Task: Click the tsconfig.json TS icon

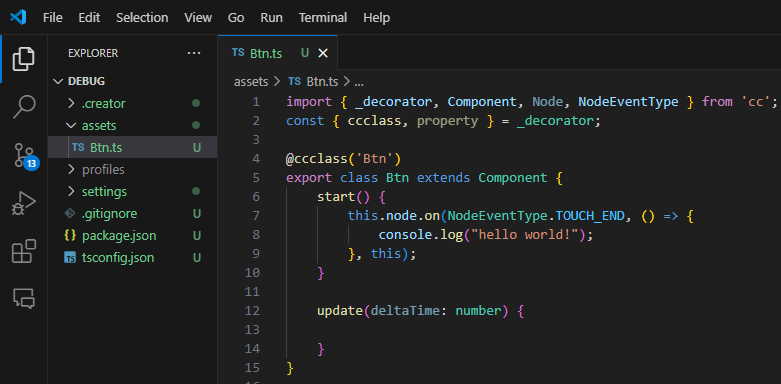Action: [x=70, y=258]
